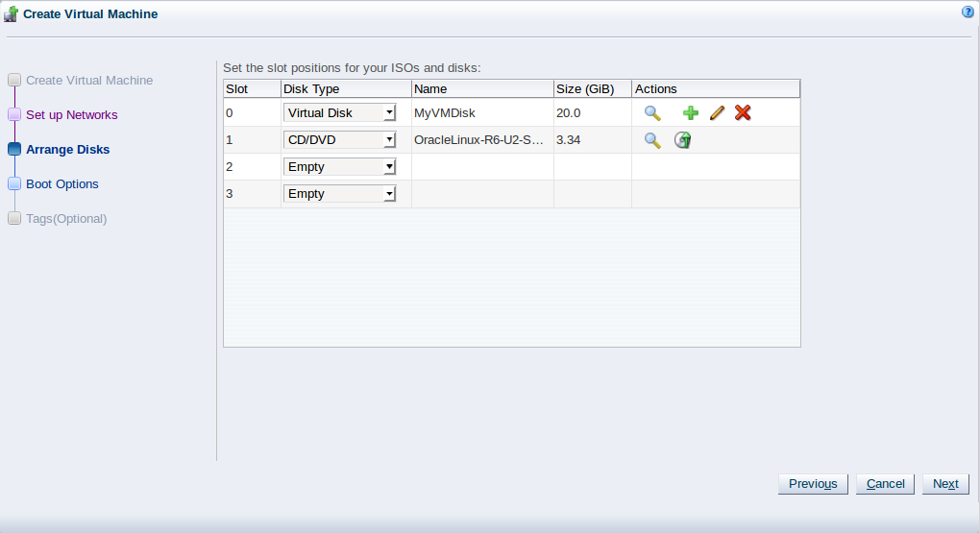Click slot number 1 cell
This screenshot has width=980, height=533.
pyautogui.click(x=253, y=140)
